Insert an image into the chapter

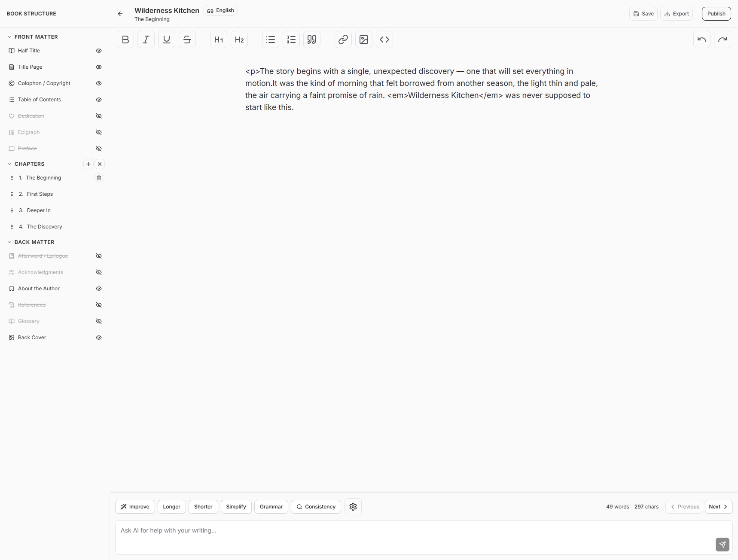364,40
